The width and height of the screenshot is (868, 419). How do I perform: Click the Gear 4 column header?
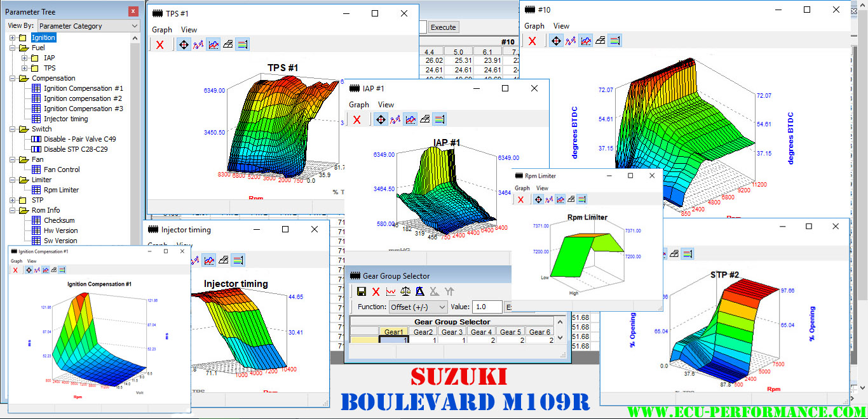pos(481,331)
